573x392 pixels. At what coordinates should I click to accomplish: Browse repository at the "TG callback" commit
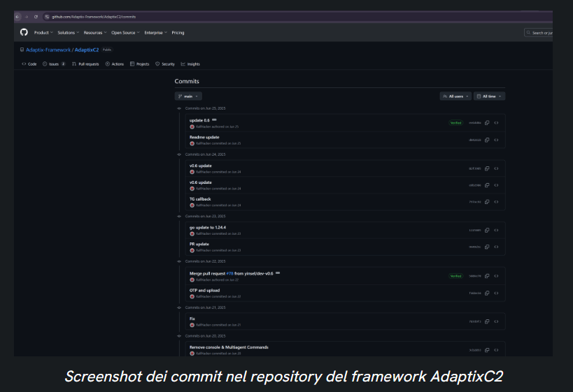click(496, 202)
